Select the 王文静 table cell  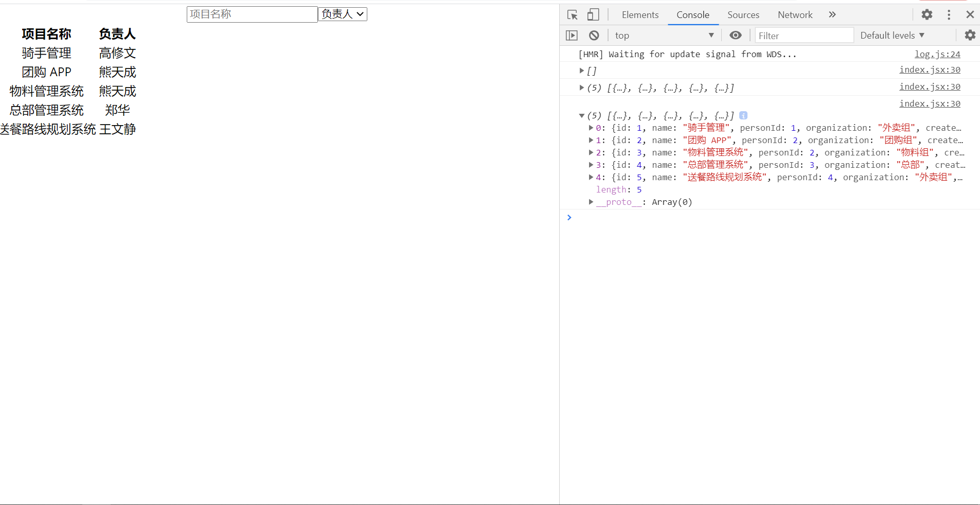pos(117,129)
